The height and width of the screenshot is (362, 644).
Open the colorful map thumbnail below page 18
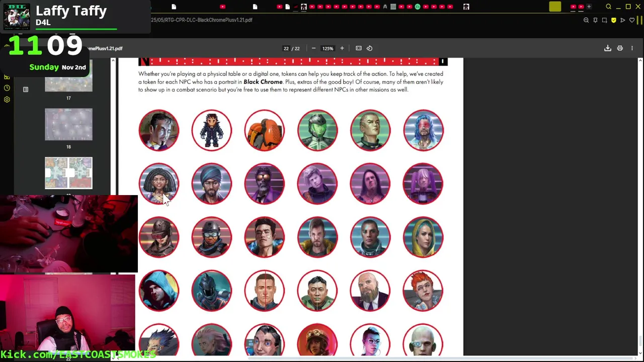pos(68,173)
